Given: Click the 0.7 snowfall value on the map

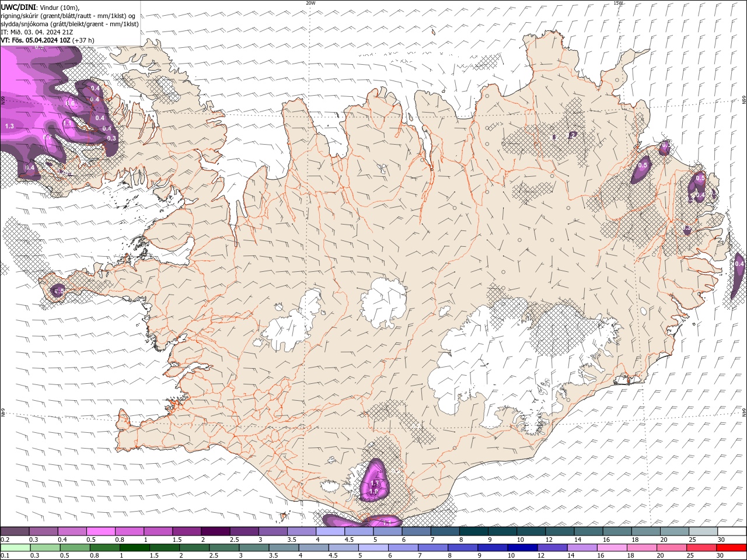Looking at the screenshot, I should tap(47, 138).
